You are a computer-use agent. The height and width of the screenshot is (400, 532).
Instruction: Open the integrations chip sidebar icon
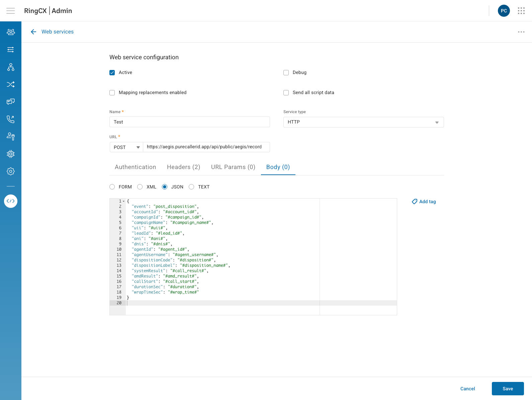11,154
